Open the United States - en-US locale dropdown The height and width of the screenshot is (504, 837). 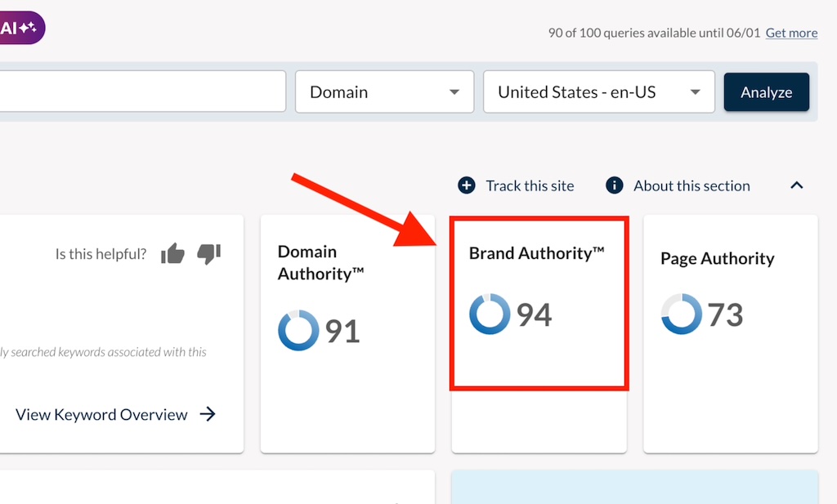599,91
